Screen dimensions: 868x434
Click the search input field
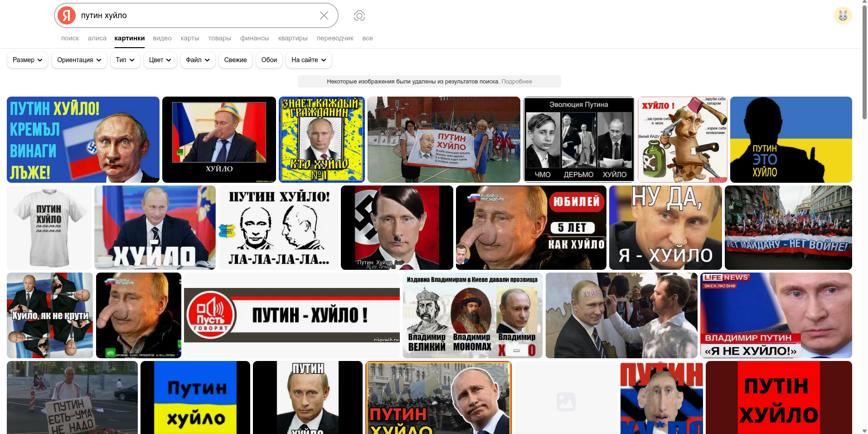[197, 15]
